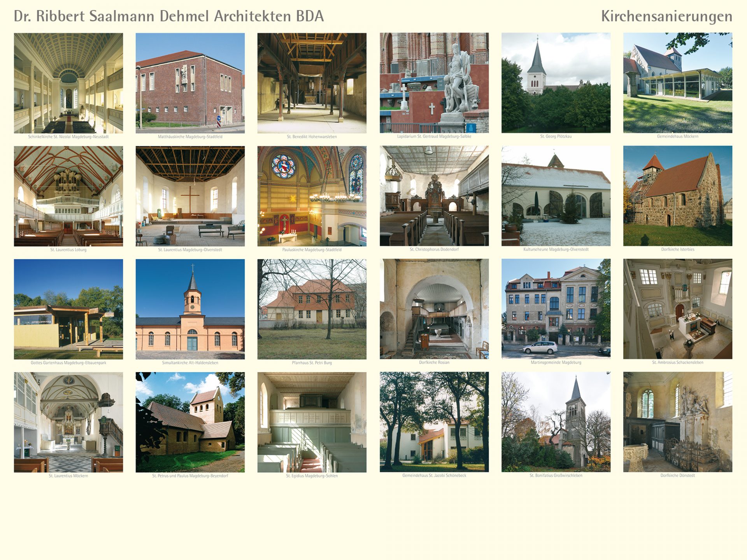Open the Dorfkirche Isterbies stone church photo
Screen dimensions: 747x560
pyautogui.click(x=677, y=196)
